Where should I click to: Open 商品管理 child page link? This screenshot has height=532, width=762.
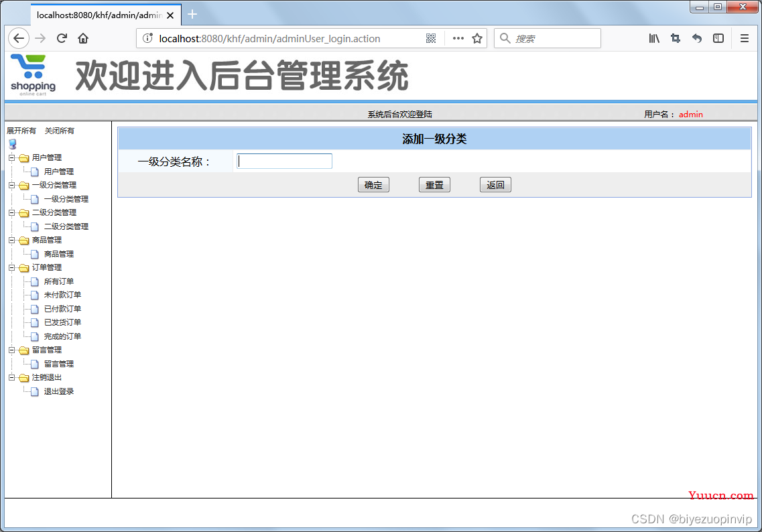[59, 254]
